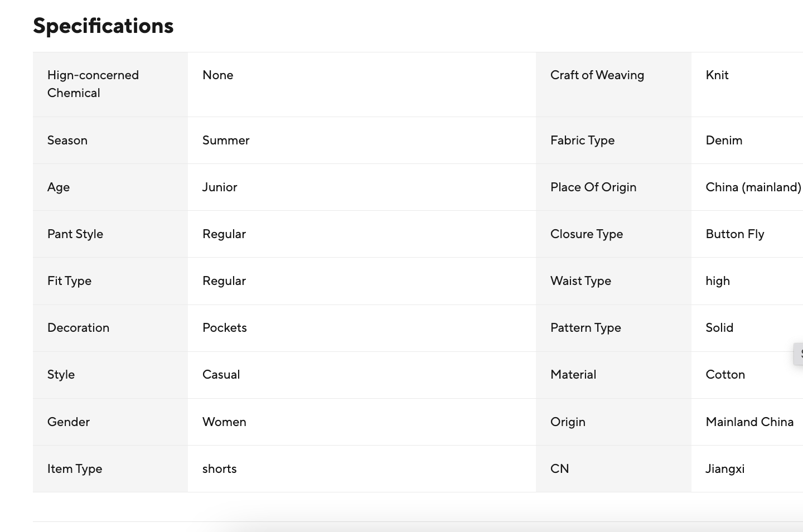This screenshot has height=532, width=803.
Task: Select the shorts item type value
Action: coord(220,469)
